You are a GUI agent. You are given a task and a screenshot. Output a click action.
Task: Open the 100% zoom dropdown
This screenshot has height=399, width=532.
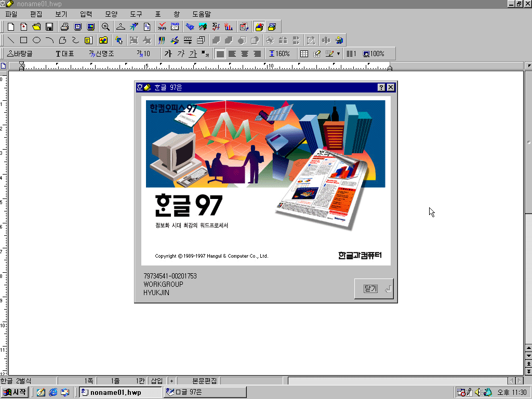pos(374,54)
